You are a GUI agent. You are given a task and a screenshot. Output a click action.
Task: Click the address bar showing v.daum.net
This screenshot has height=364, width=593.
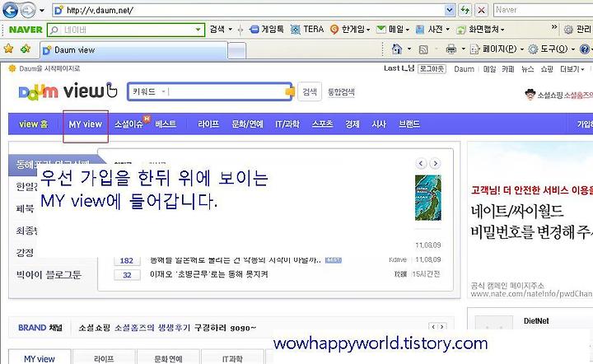249,10
